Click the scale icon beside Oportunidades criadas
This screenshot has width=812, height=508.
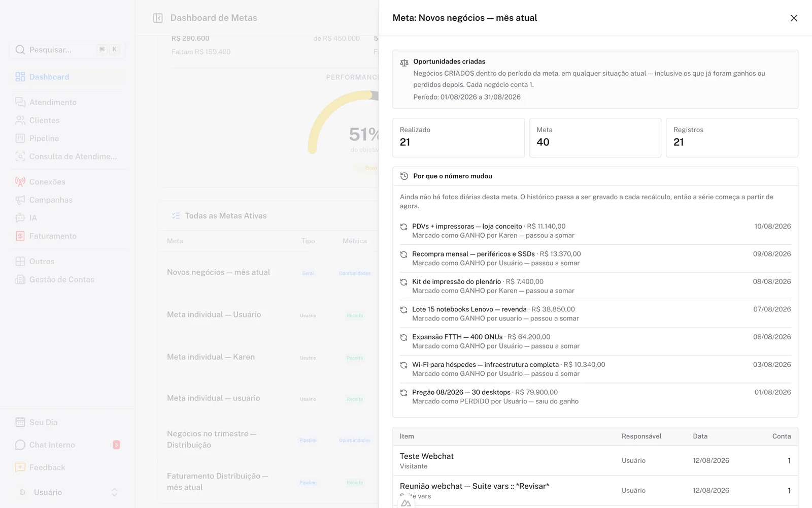(x=404, y=62)
